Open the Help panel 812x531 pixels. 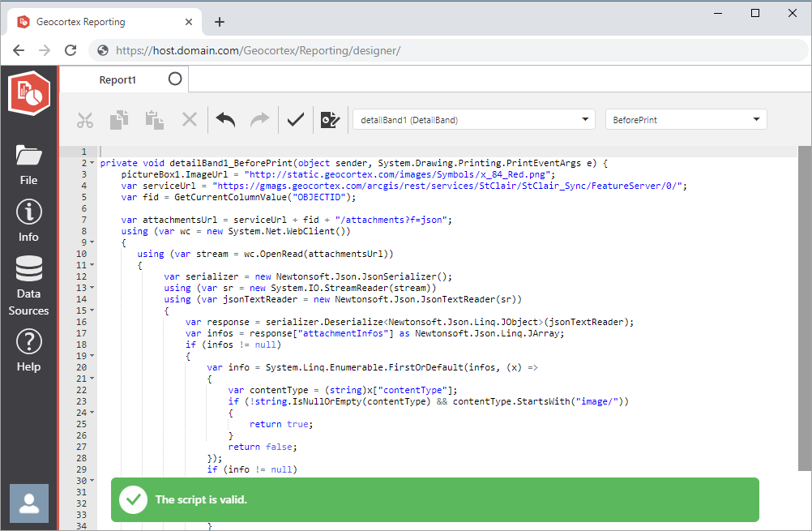coord(28,349)
